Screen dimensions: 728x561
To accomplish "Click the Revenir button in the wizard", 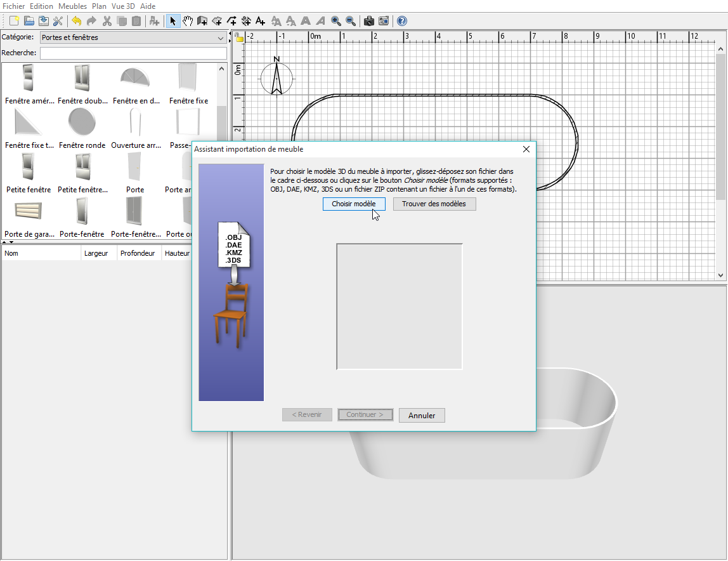I will 307,414.
